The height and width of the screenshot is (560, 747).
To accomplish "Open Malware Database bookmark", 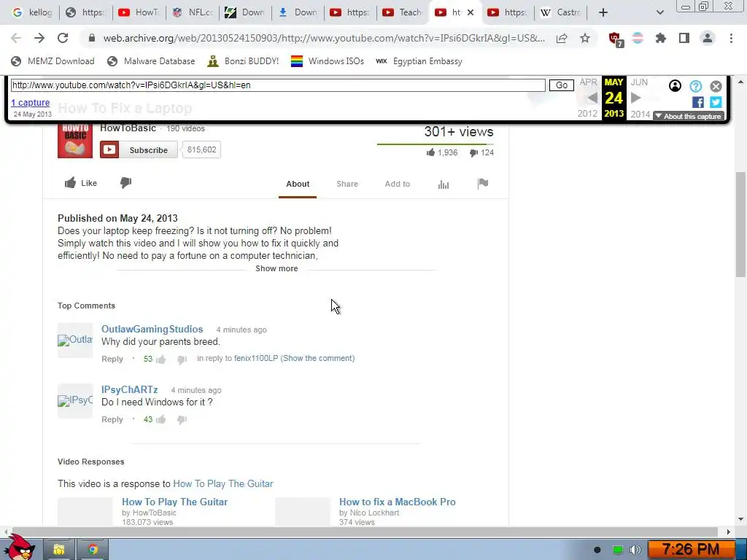I will 151,61.
